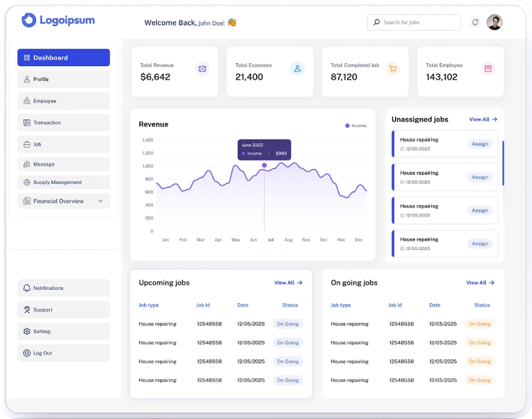The height and width of the screenshot is (419, 532).
Task: Click the June data point on Revenue chart
Action: 265,165
